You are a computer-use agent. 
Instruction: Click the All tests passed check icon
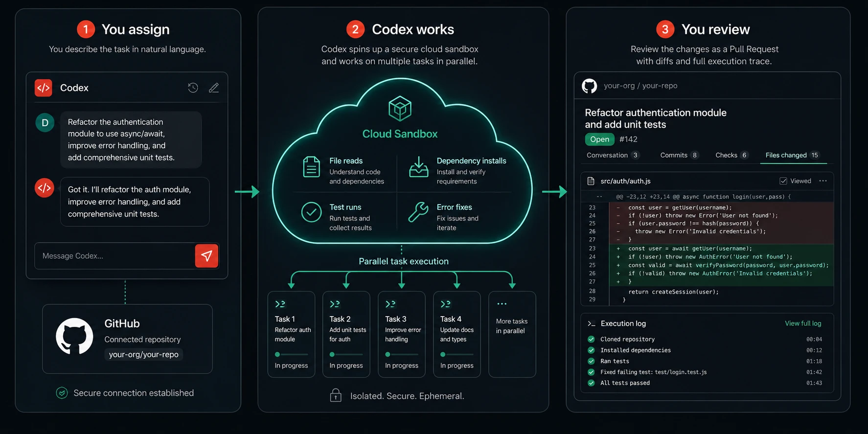(591, 383)
